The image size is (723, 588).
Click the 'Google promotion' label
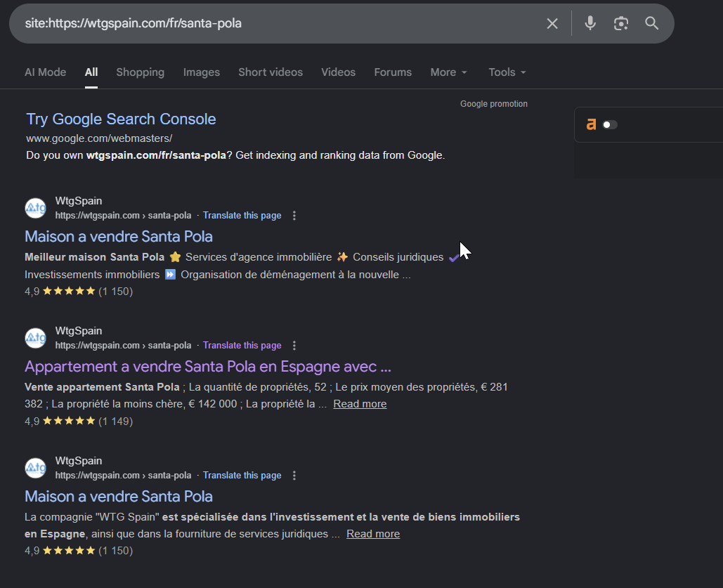pos(494,104)
